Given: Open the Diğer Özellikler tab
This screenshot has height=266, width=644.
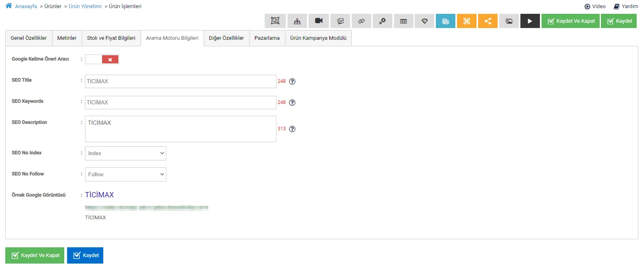Looking at the screenshot, I should 226,38.
